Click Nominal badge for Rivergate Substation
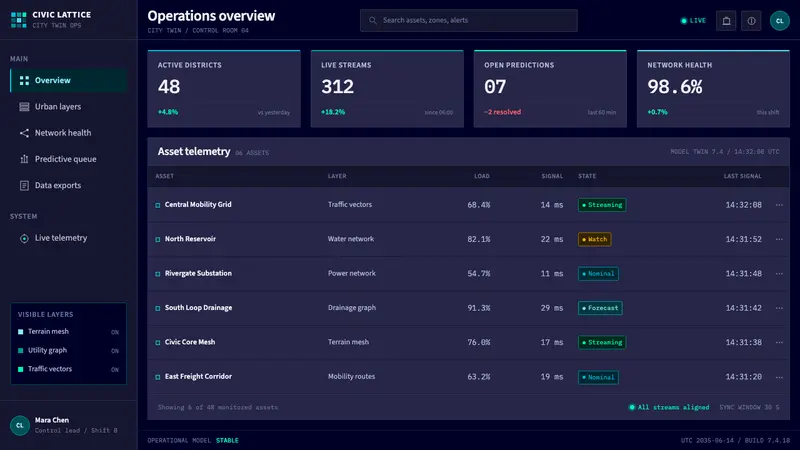 [598, 274]
